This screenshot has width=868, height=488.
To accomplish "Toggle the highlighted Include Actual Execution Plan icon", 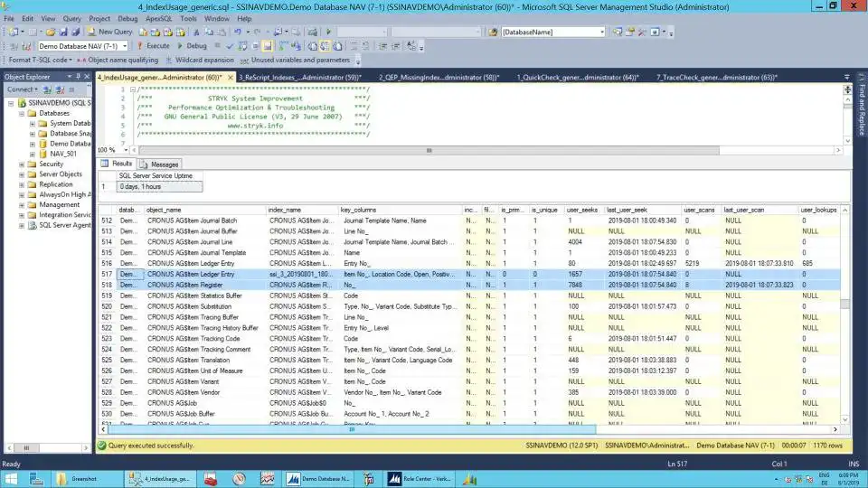I will tap(268, 46).
